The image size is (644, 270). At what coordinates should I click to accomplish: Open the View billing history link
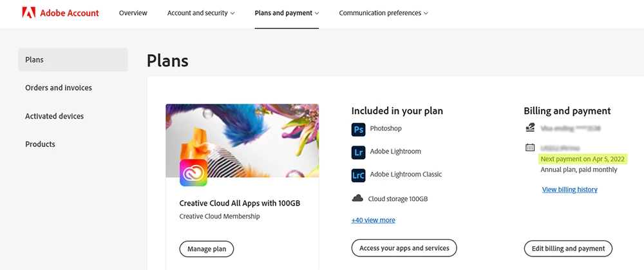tap(570, 189)
